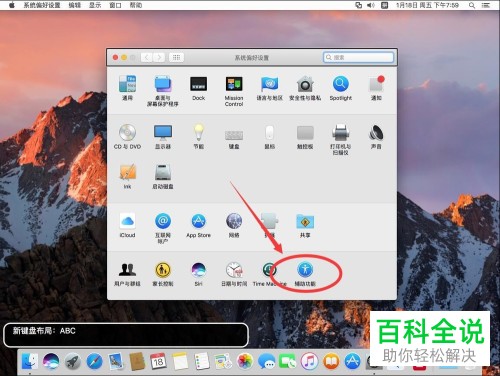Open the Sound preference pane
The image size is (500, 376).
(376, 136)
